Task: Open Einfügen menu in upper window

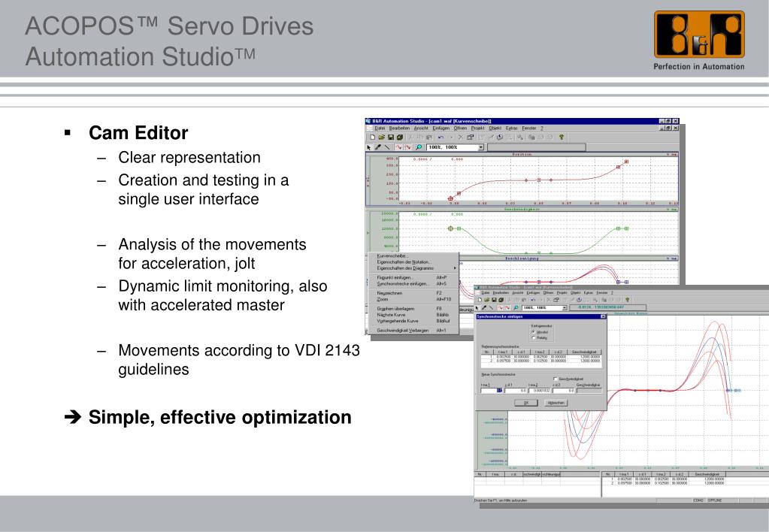Action: coord(441,128)
